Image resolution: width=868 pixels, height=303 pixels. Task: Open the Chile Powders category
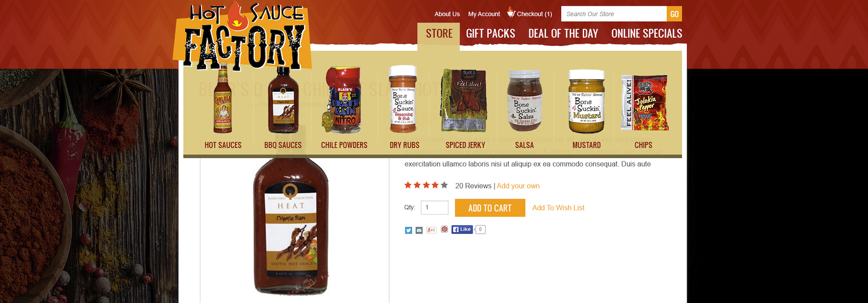(344, 108)
